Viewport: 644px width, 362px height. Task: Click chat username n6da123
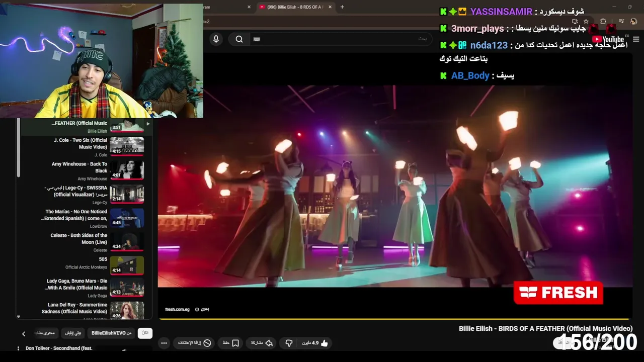[489, 45]
